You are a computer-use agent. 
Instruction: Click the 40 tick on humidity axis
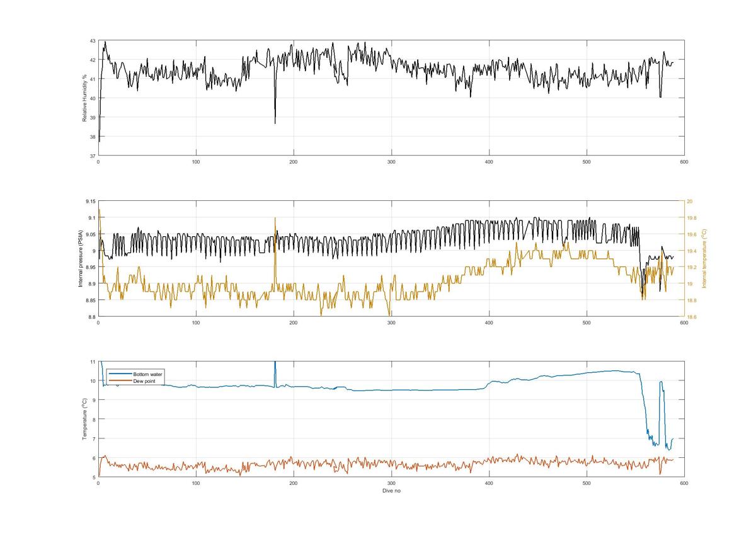pos(93,98)
